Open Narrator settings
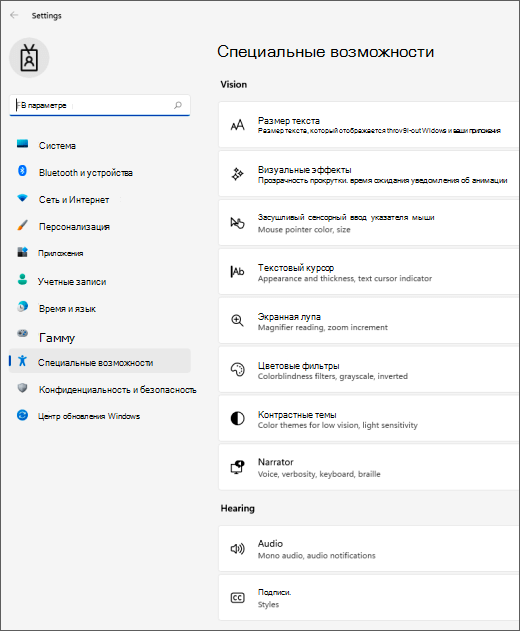The height and width of the screenshot is (631, 520). click(368, 467)
